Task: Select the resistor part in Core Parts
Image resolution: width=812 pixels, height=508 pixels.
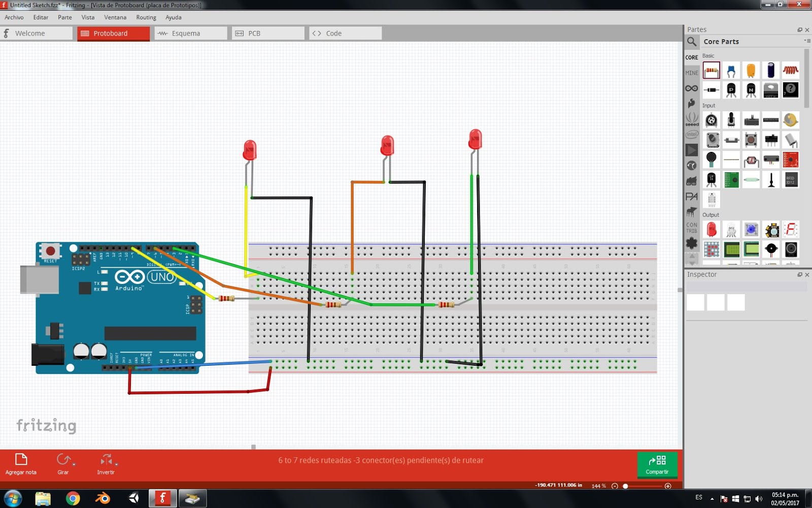Action: click(712, 71)
